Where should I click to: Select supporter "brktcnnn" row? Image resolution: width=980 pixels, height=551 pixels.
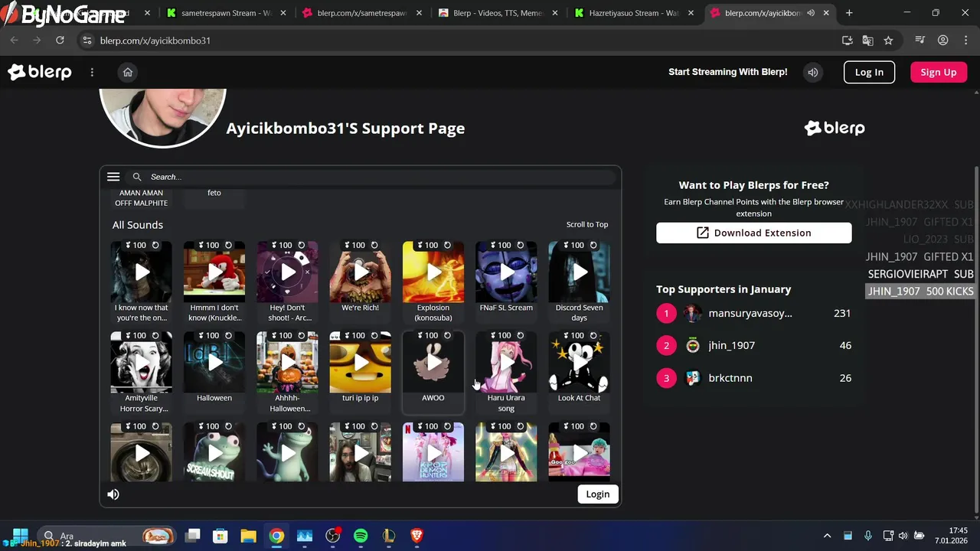point(754,378)
